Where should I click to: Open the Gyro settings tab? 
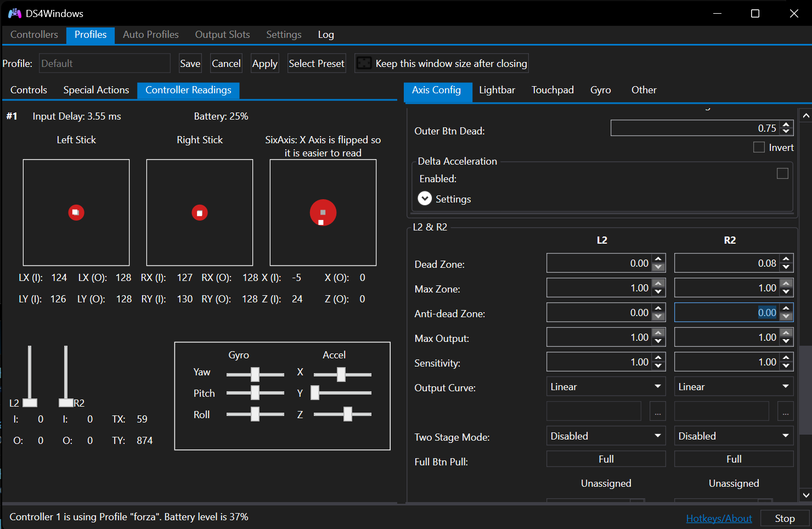coord(600,90)
